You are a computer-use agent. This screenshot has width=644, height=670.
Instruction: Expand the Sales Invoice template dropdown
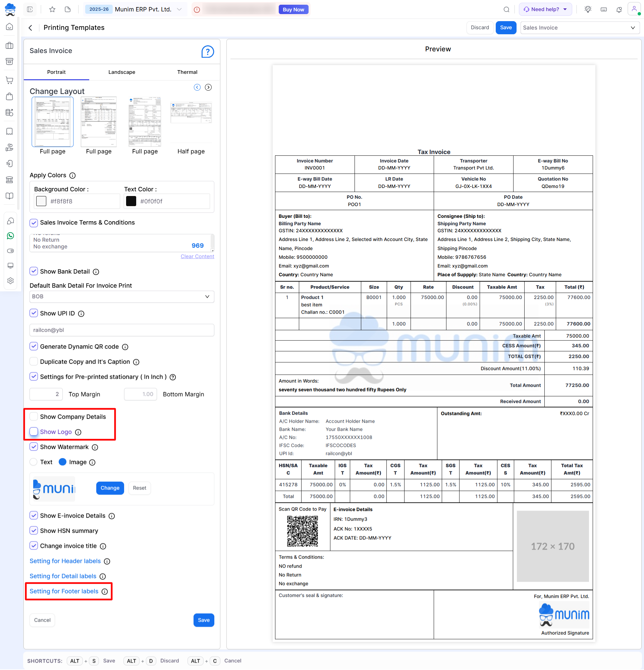pos(579,28)
